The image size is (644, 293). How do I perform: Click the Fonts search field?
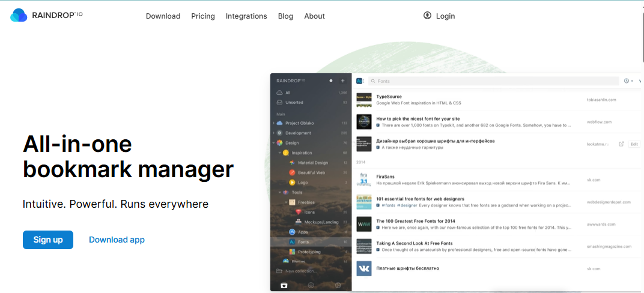493,81
